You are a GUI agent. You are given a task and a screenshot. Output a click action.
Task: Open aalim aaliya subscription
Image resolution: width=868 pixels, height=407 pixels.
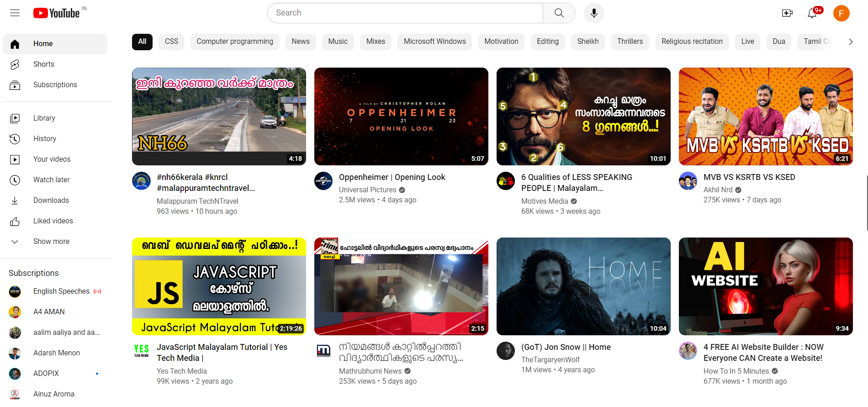pyautogui.click(x=55, y=333)
